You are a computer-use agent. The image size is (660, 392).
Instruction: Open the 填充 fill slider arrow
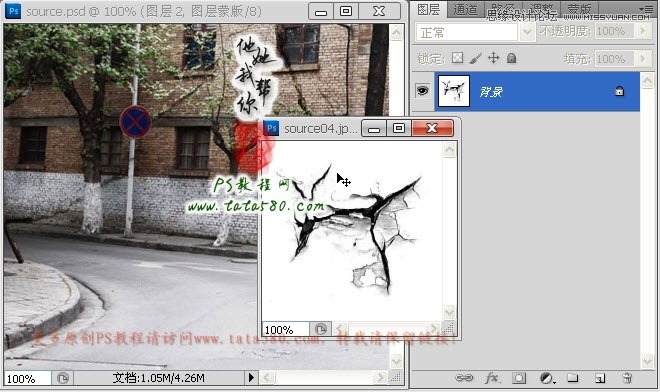[x=642, y=59]
